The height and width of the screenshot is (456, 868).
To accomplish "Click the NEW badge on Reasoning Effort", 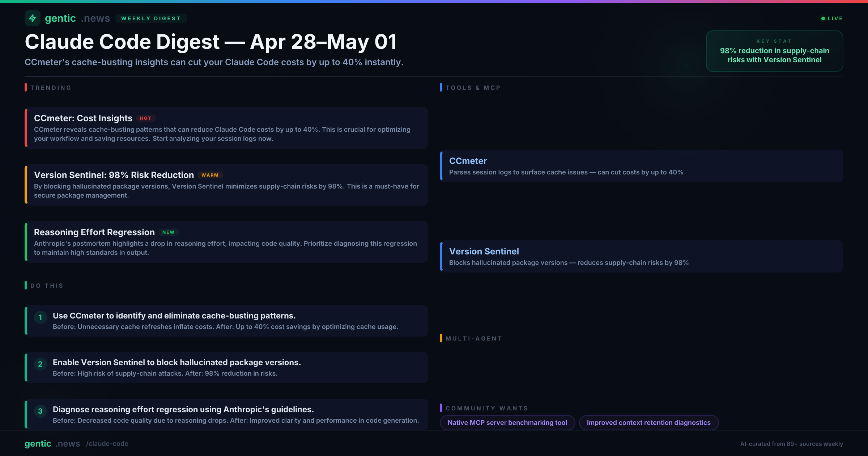I will point(168,232).
